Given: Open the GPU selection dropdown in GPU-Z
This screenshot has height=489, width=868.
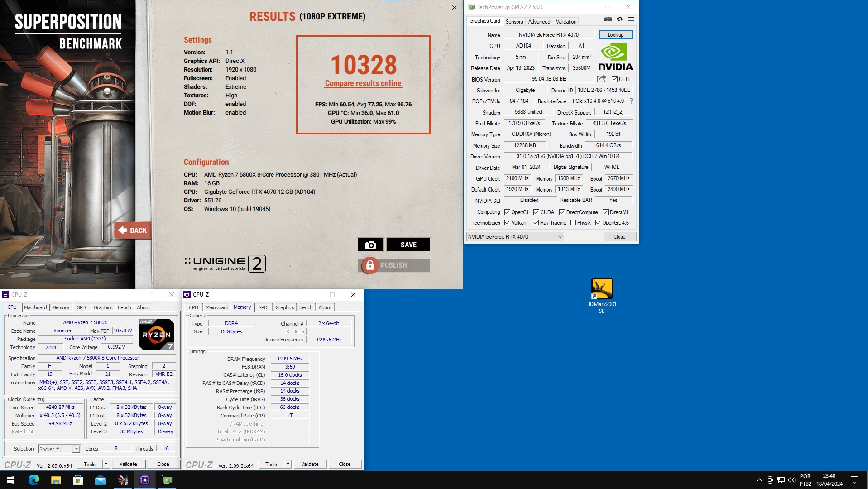Looking at the screenshot, I should click(x=515, y=237).
